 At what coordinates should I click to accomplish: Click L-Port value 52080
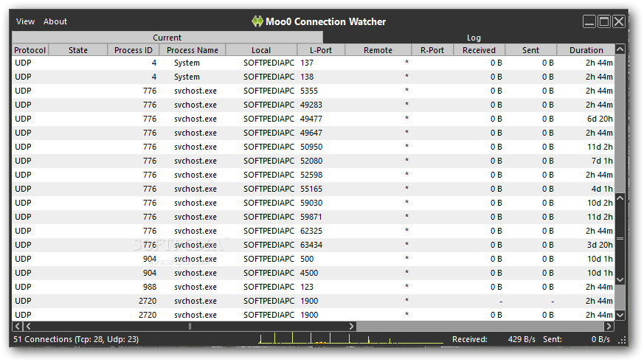tap(311, 161)
